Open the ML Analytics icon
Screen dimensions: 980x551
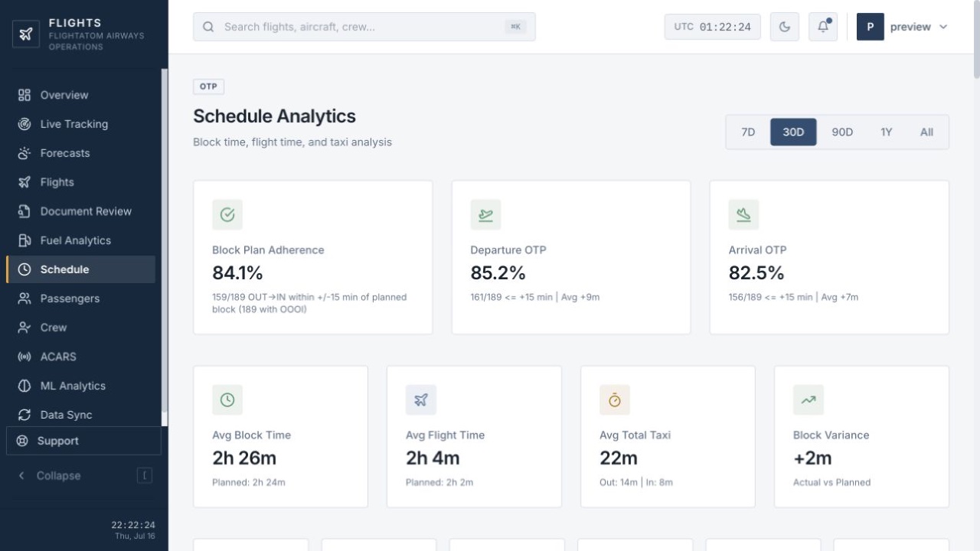24,386
